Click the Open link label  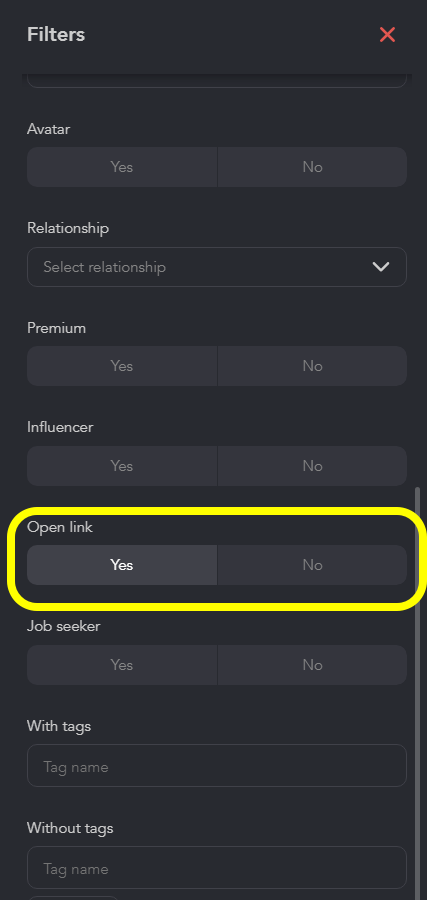click(60, 527)
